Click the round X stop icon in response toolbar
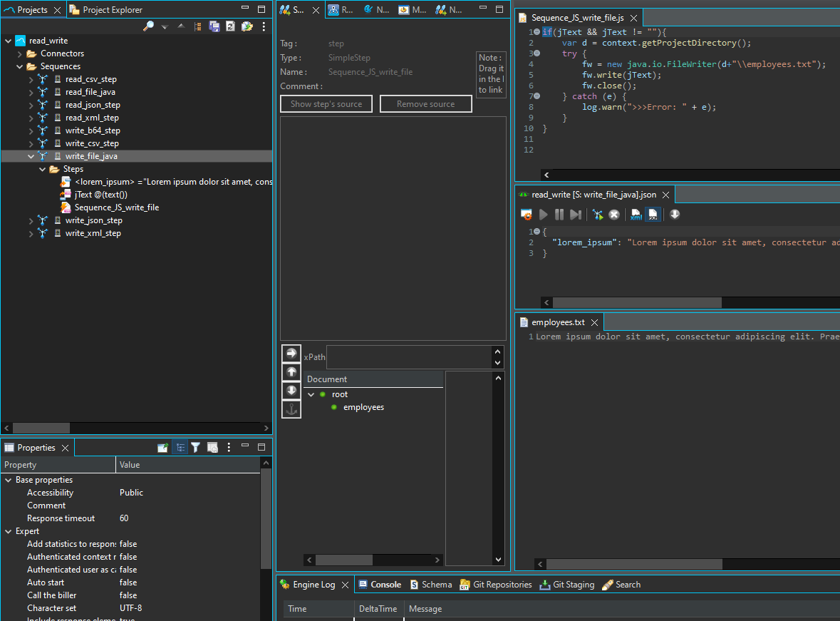840x621 pixels. 614,215
